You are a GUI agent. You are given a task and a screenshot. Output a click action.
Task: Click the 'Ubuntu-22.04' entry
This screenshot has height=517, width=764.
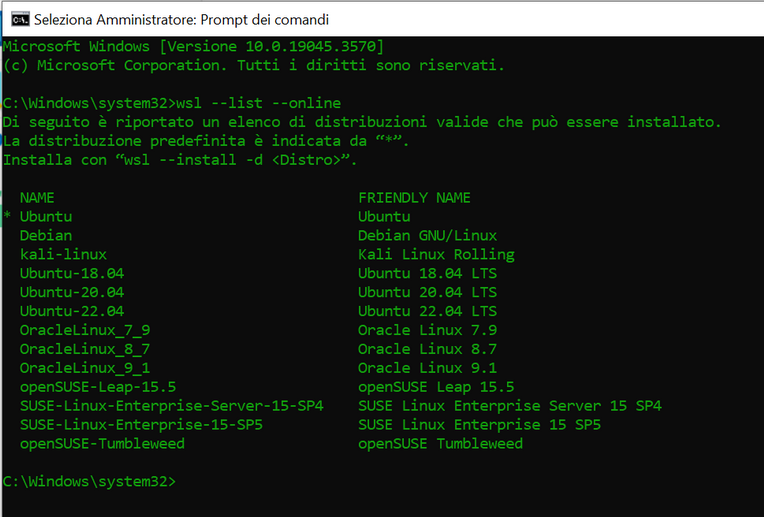click(x=72, y=311)
